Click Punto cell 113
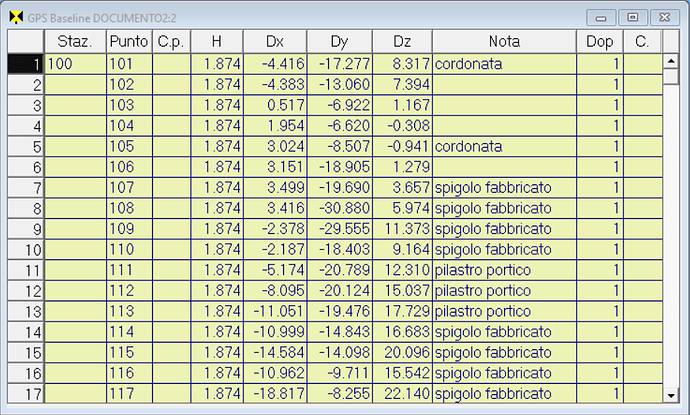 coord(129,311)
